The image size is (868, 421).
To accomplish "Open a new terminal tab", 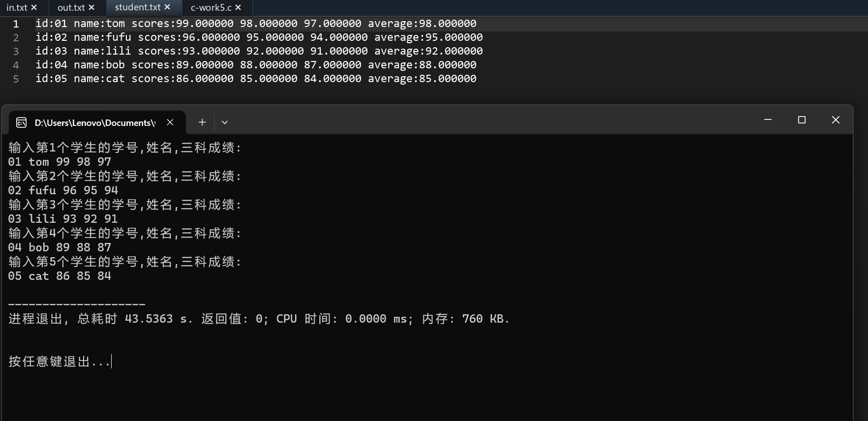I will coord(202,122).
